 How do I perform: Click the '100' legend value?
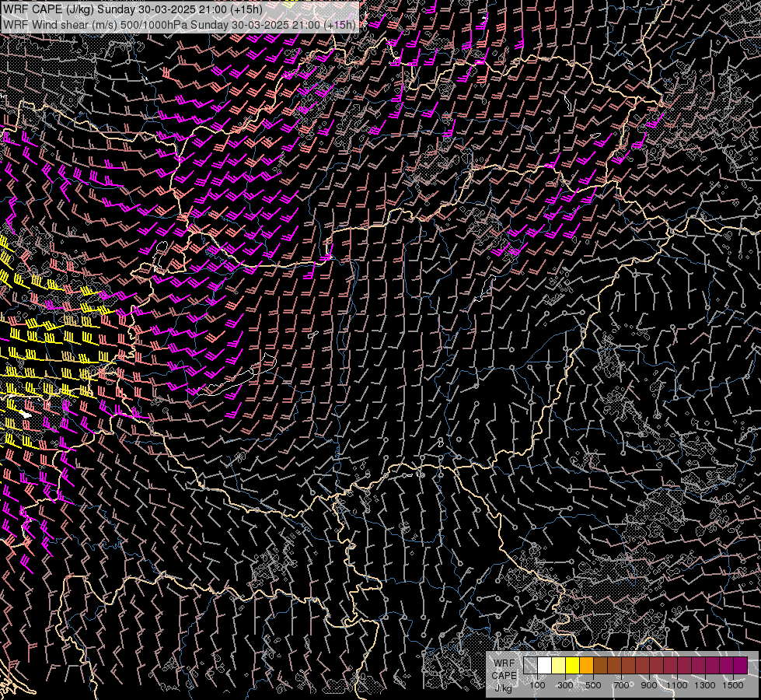(537, 685)
